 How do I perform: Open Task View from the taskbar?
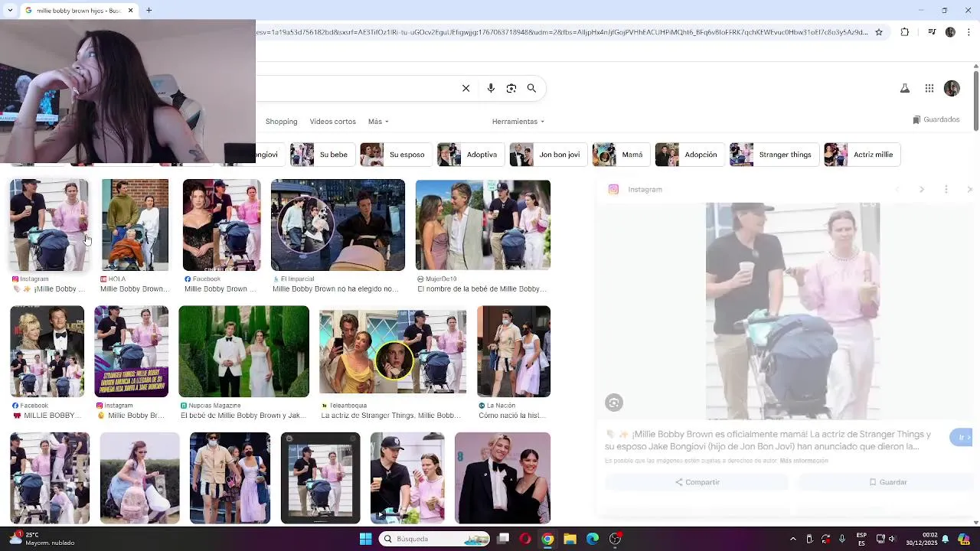point(503,539)
